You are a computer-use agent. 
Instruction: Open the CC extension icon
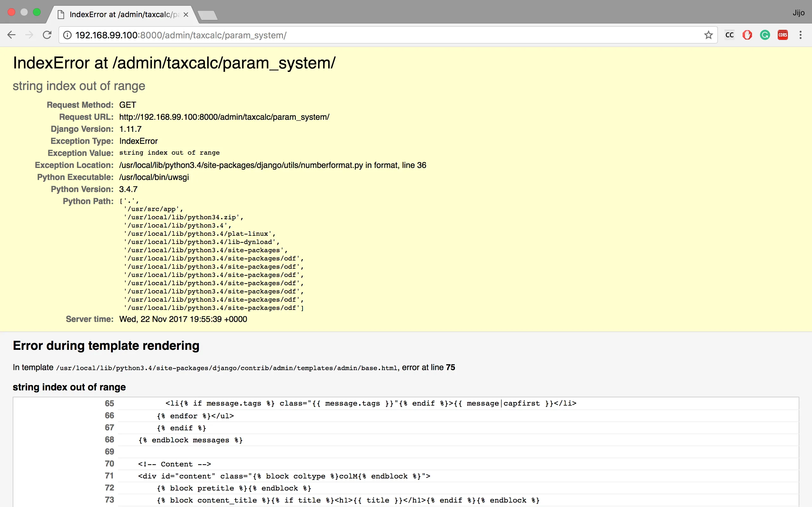coord(729,35)
